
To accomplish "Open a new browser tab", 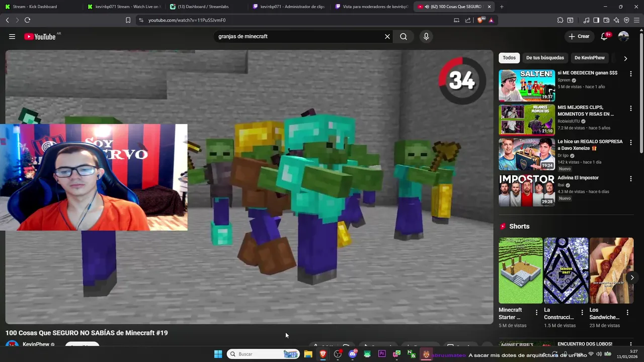I will coord(502,7).
